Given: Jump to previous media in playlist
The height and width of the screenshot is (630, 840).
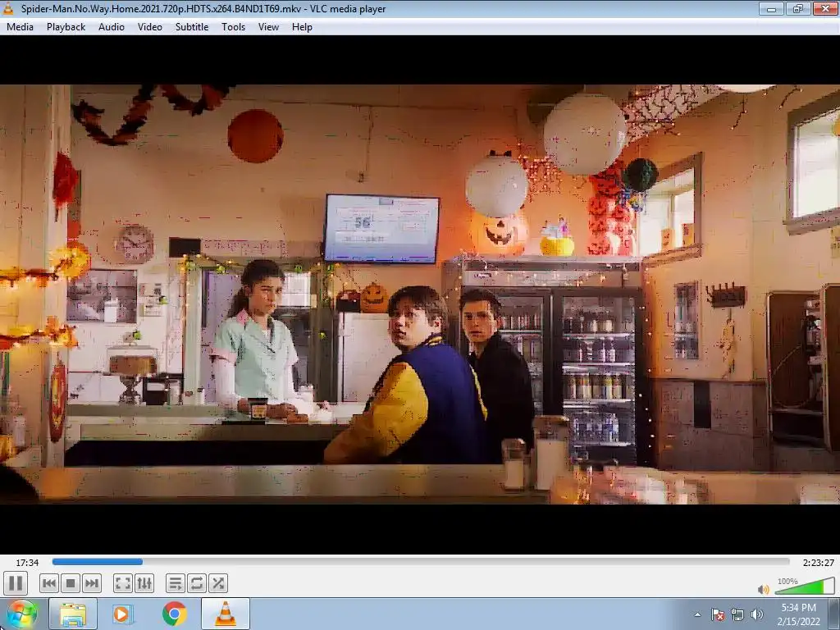Looking at the screenshot, I should [48, 583].
